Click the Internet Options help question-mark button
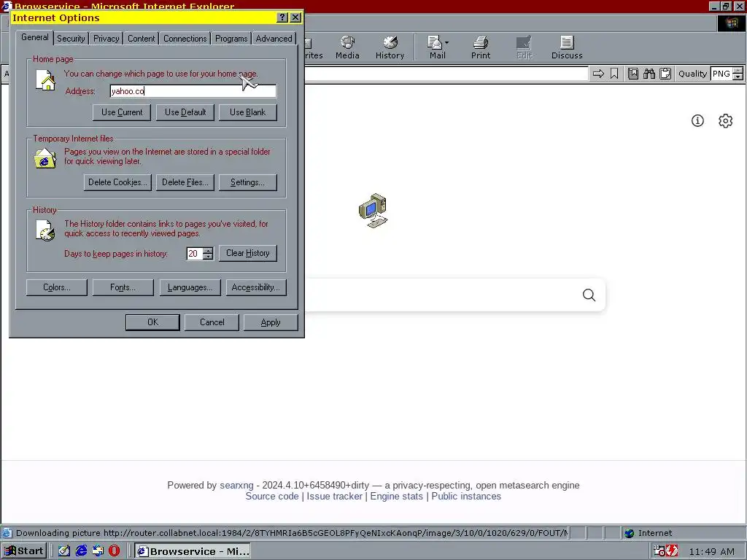747x560 pixels. point(282,17)
